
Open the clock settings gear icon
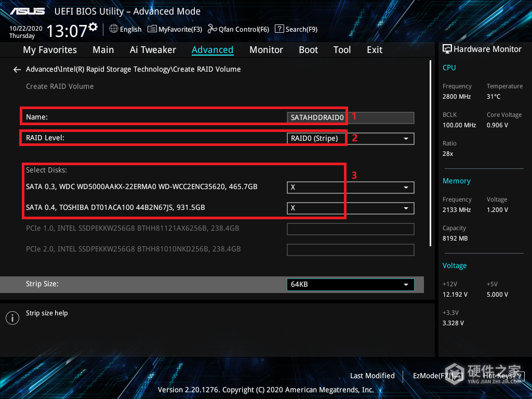tap(93, 26)
